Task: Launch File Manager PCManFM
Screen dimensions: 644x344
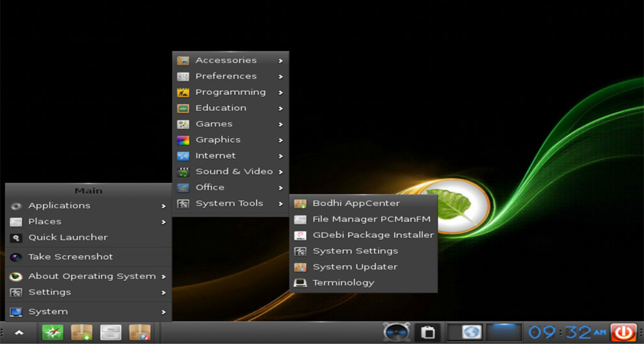Action: (364, 219)
